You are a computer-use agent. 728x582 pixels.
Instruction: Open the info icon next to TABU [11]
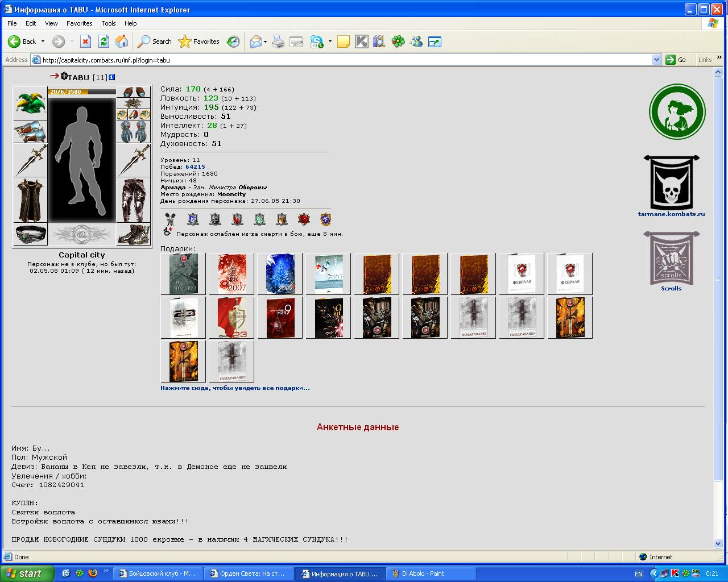point(111,77)
